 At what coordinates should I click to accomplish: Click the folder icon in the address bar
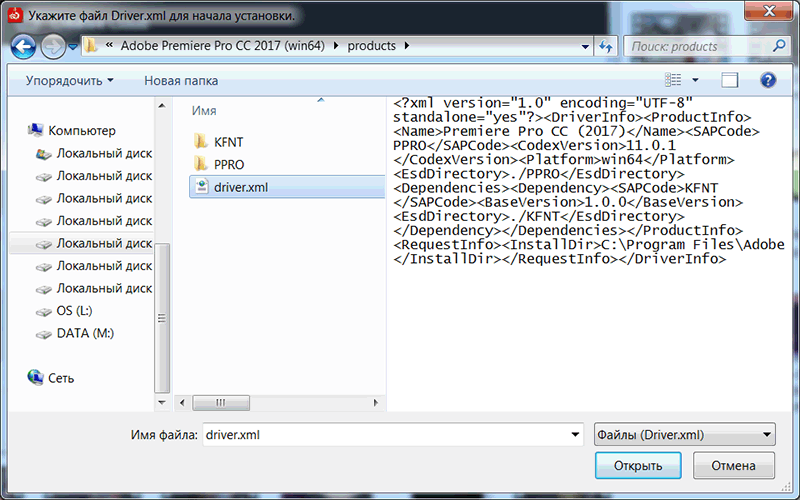90,45
